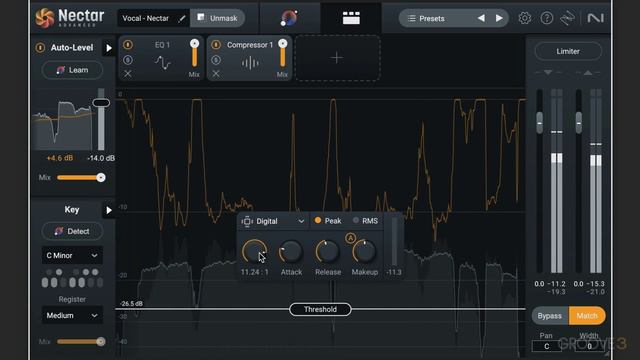Click the -15.3 output level readout

(596, 284)
